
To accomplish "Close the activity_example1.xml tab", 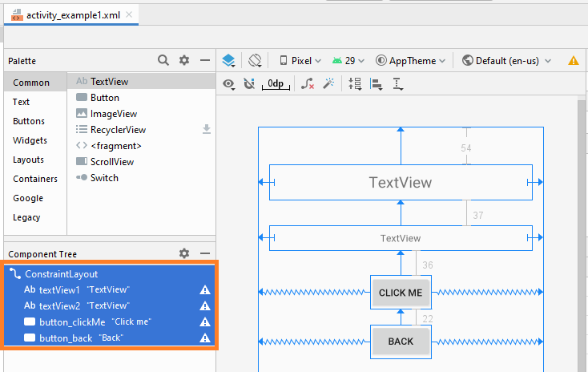I will pyautogui.click(x=129, y=14).
